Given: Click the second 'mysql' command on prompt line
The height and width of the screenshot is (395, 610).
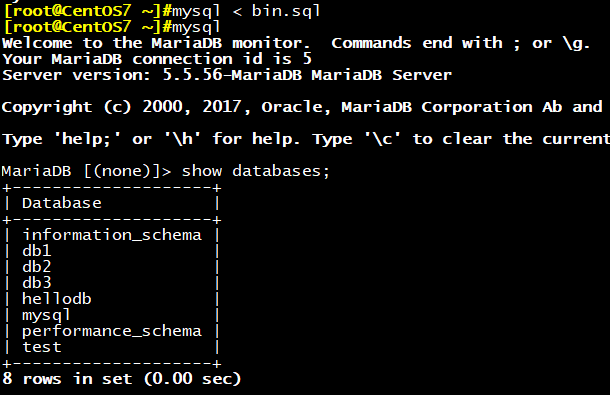Looking at the screenshot, I should coord(196,28).
